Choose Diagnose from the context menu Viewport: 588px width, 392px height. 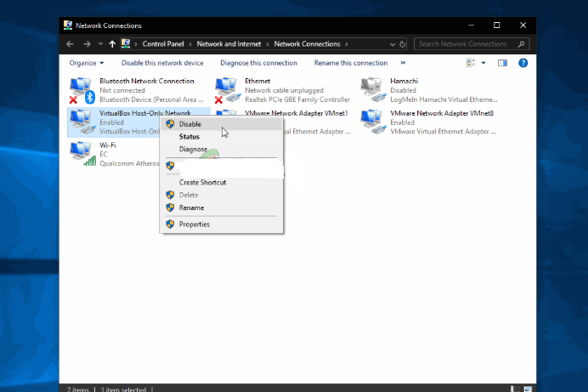221,150
